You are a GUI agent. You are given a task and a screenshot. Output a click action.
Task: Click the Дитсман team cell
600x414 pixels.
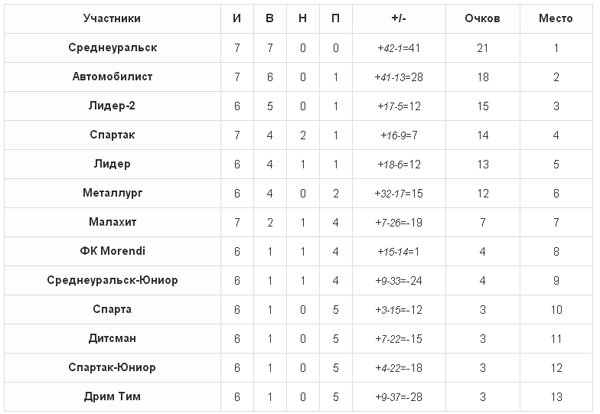(112, 339)
